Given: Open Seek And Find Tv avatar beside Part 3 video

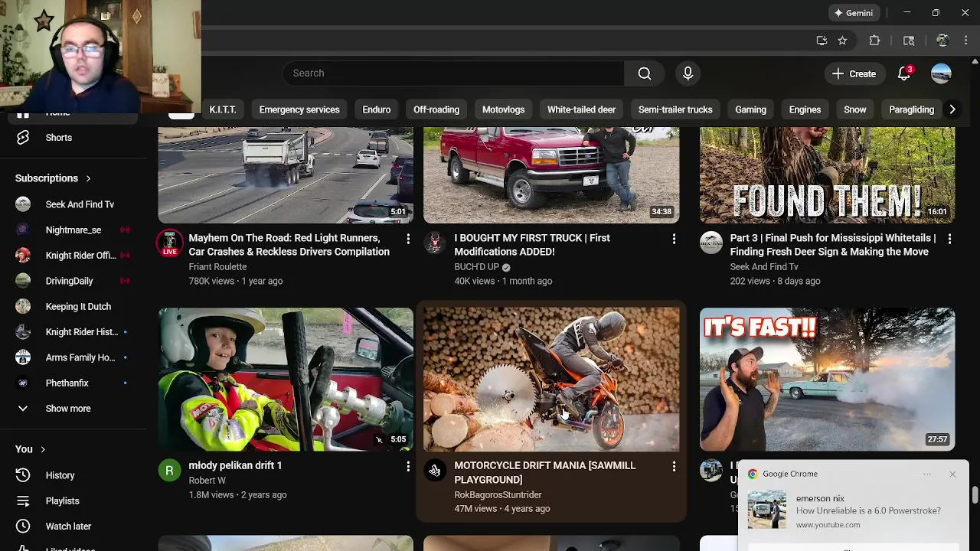Looking at the screenshot, I should pyautogui.click(x=711, y=243).
